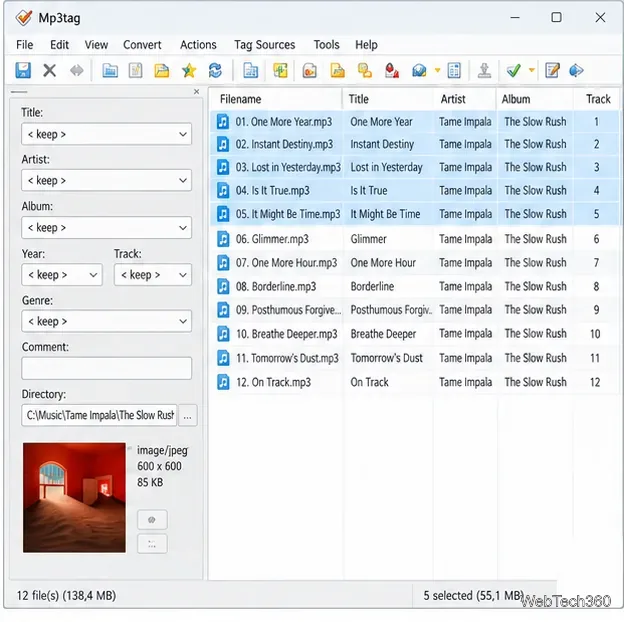Viewport: 624px width, 622px height.
Task: Expand the Album field dropdown
Action: (x=183, y=228)
